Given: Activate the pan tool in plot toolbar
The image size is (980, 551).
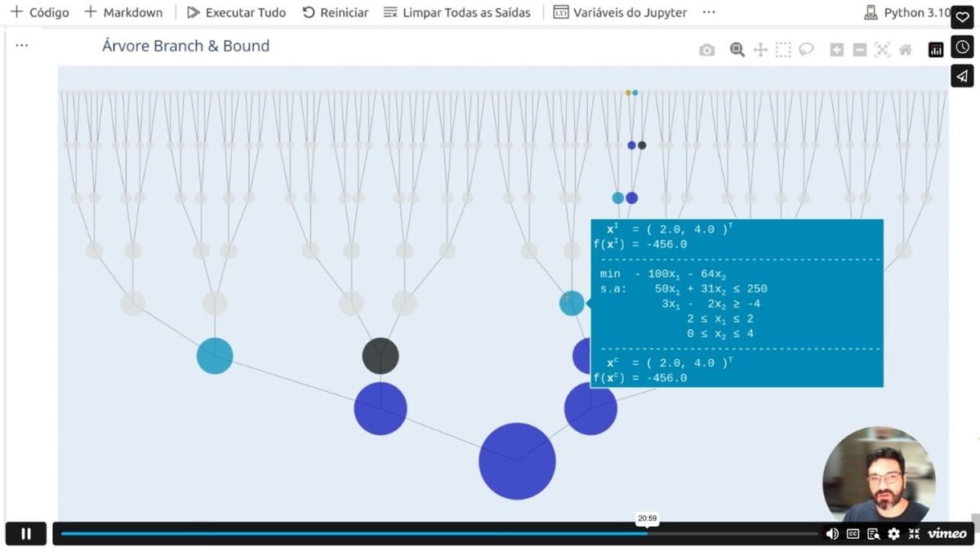Looking at the screenshot, I should coord(760,50).
